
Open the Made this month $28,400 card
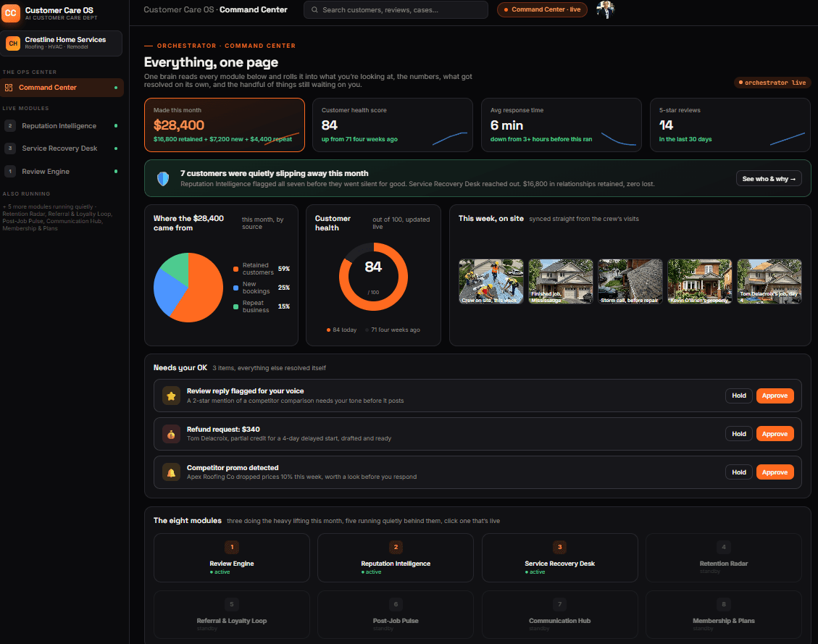225,125
